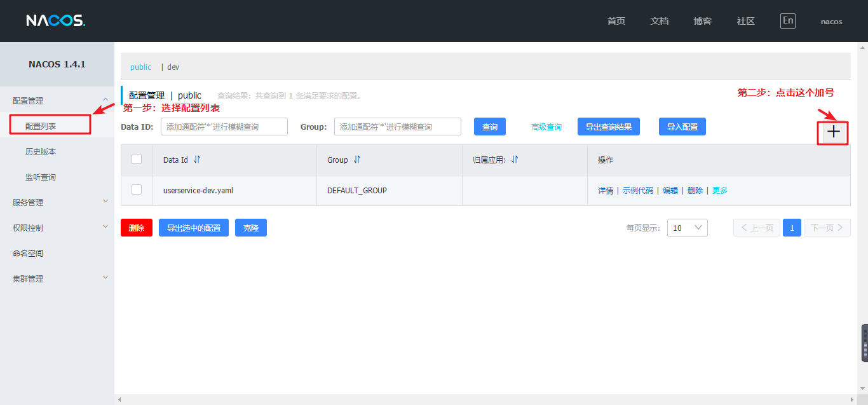Image resolution: width=868 pixels, height=405 pixels.
Task: Click the 下一页 pagination button
Action: pos(827,228)
